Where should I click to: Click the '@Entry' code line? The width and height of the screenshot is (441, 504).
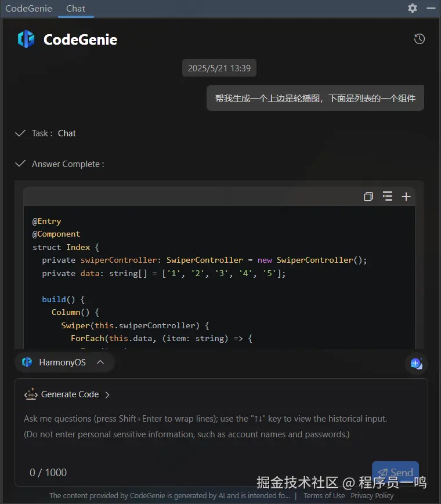click(x=46, y=221)
